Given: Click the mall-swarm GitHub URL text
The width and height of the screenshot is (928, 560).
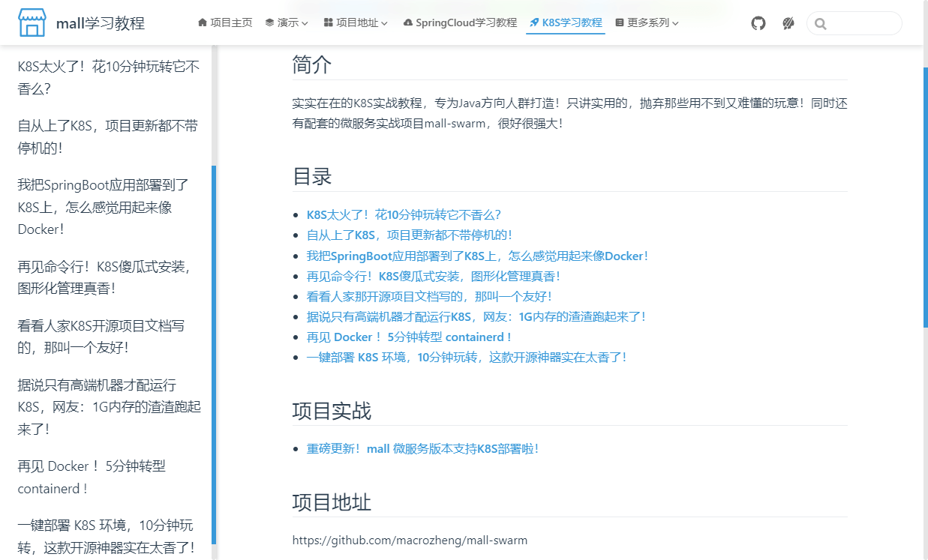Looking at the screenshot, I should 410,540.
